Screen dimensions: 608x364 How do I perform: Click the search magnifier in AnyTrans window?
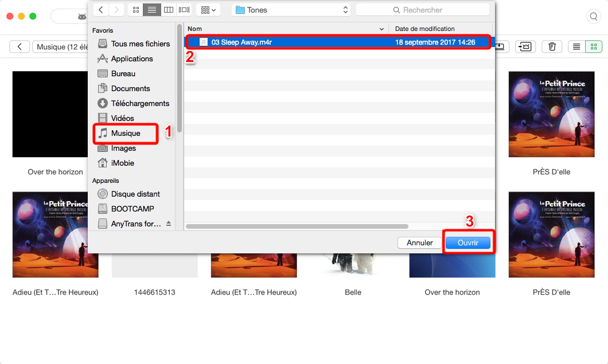click(593, 16)
